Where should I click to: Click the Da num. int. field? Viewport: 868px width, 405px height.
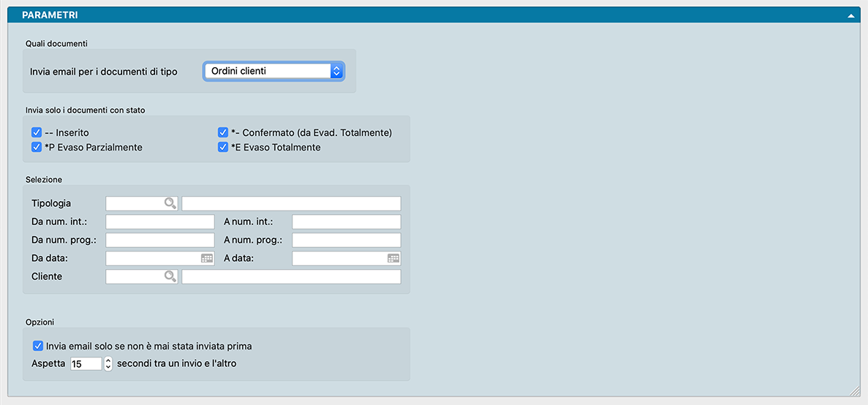(159, 222)
